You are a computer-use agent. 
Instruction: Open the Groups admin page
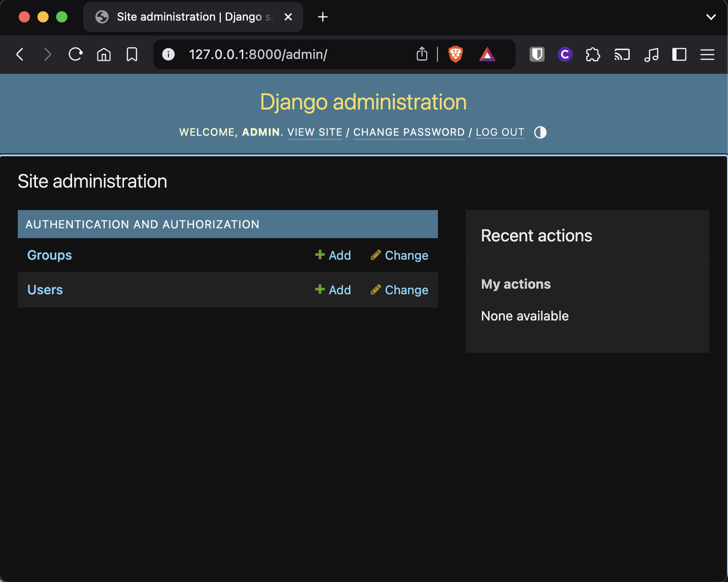click(x=49, y=255)
